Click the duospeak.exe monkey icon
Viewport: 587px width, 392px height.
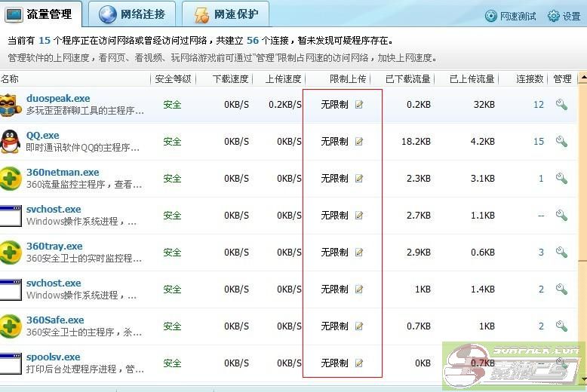pos(10,104)
